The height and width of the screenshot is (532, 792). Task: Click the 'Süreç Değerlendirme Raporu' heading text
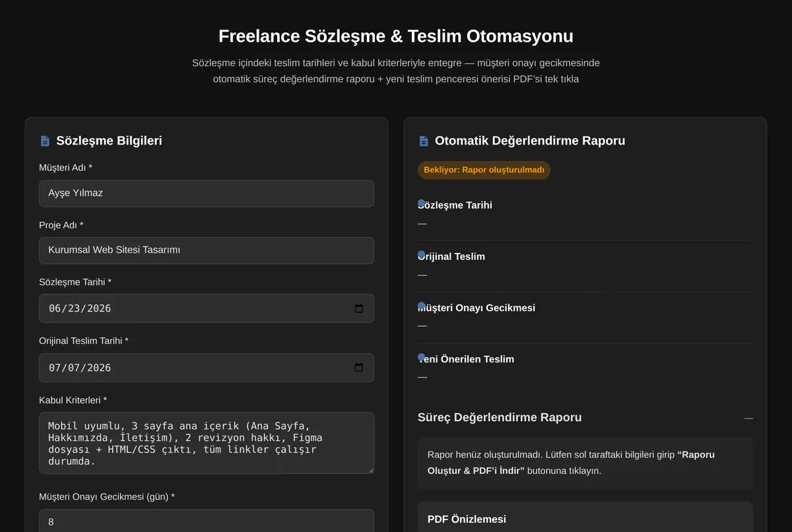tap(500, 417)
